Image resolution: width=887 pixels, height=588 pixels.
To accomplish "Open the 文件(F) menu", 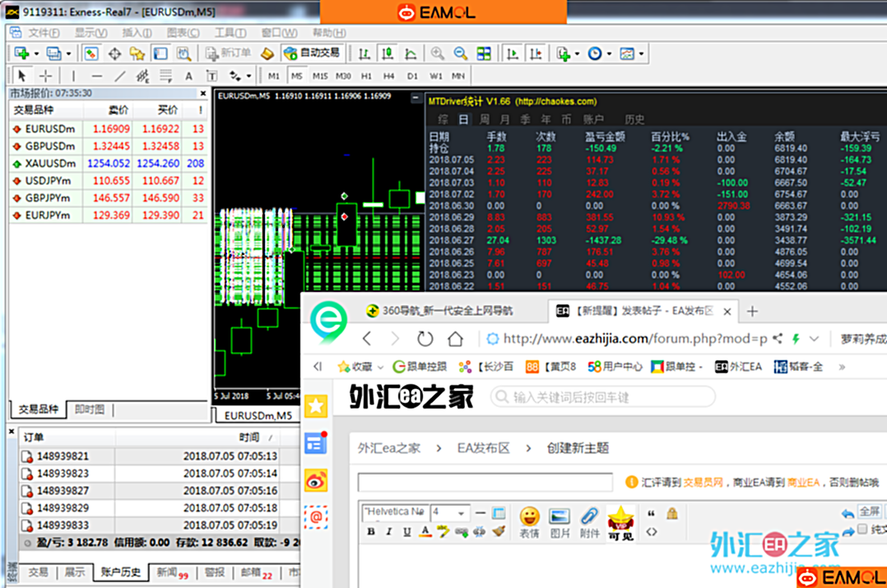I will tap(44, 33).
